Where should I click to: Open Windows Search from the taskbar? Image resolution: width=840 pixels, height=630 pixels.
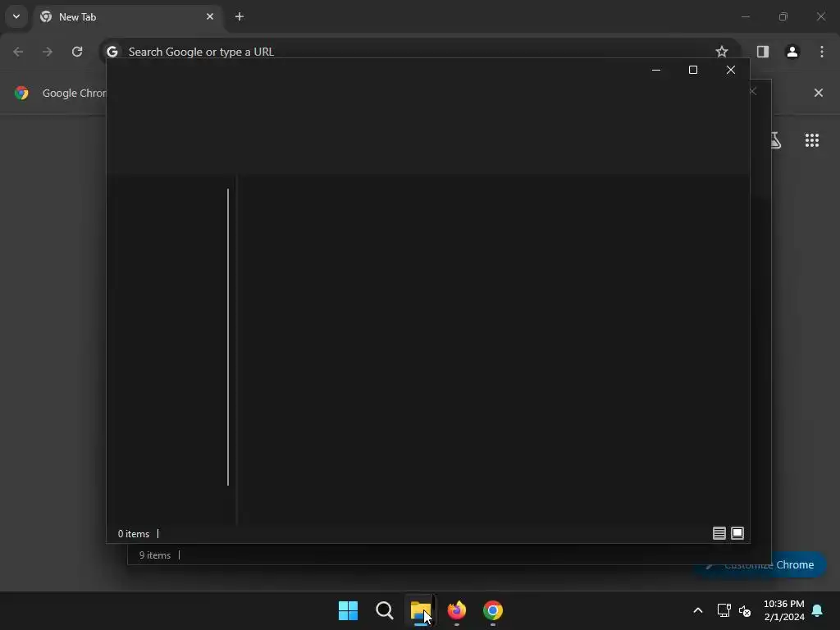[385, 610]
